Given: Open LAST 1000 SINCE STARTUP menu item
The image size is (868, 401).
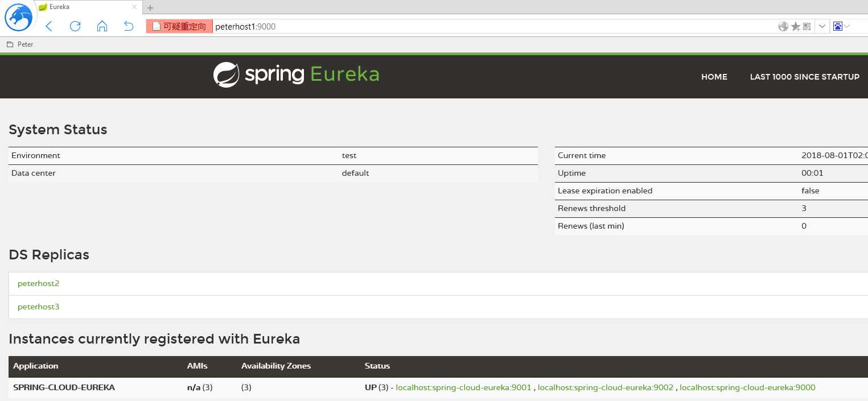Looking at the screenshot, I should point(805,77).
